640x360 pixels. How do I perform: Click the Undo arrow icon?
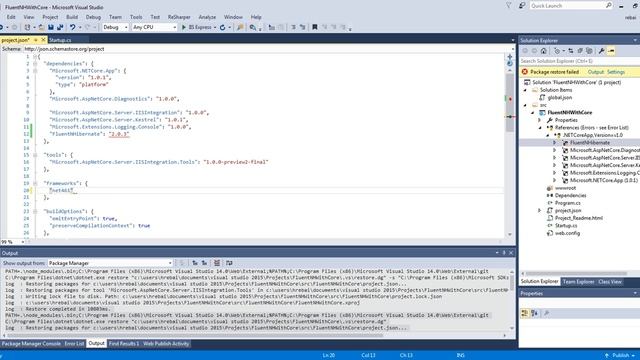(72, 27)
